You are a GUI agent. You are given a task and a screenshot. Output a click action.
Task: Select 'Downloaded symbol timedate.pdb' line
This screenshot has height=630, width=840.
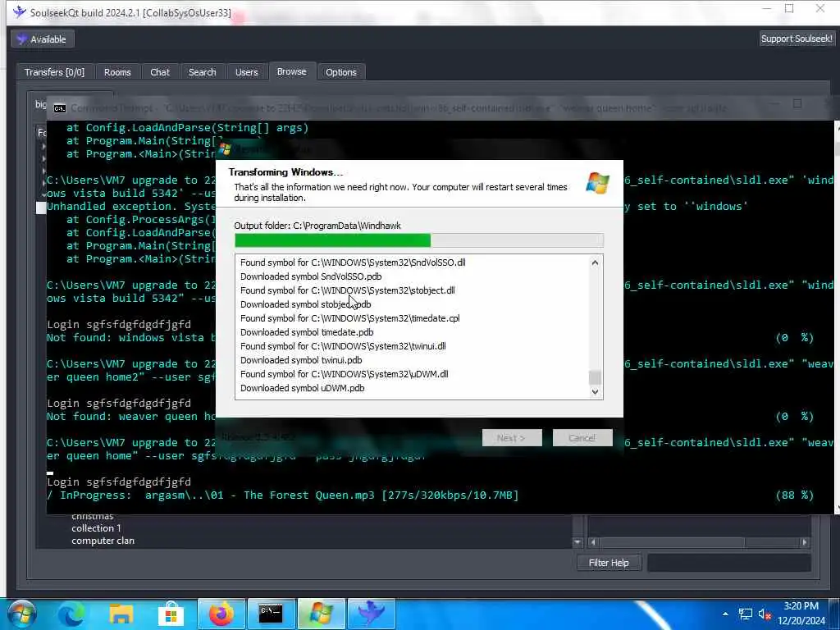[x=307, y=332]
